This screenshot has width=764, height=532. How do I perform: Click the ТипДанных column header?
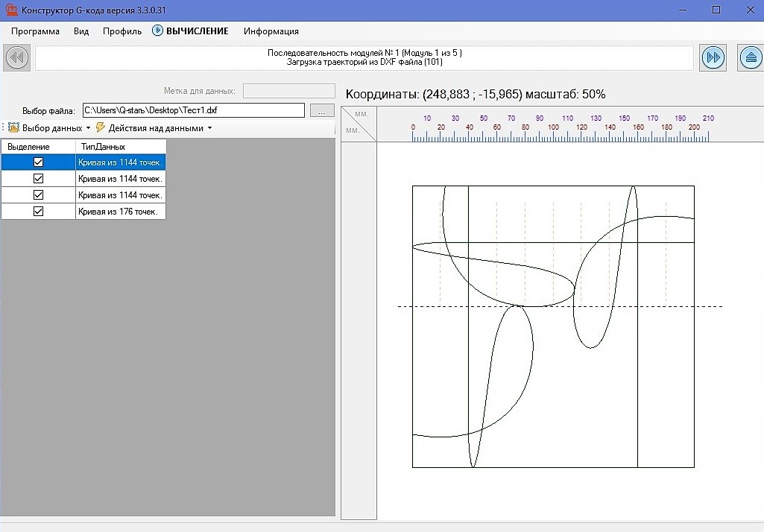pyautogui.click(x=121, y=147)
